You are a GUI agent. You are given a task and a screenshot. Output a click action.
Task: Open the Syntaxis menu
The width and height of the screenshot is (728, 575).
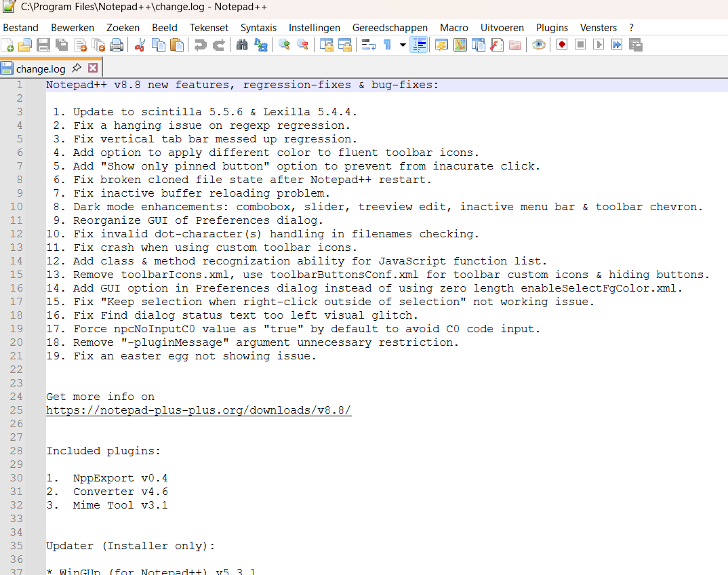(x=258, y=28)
